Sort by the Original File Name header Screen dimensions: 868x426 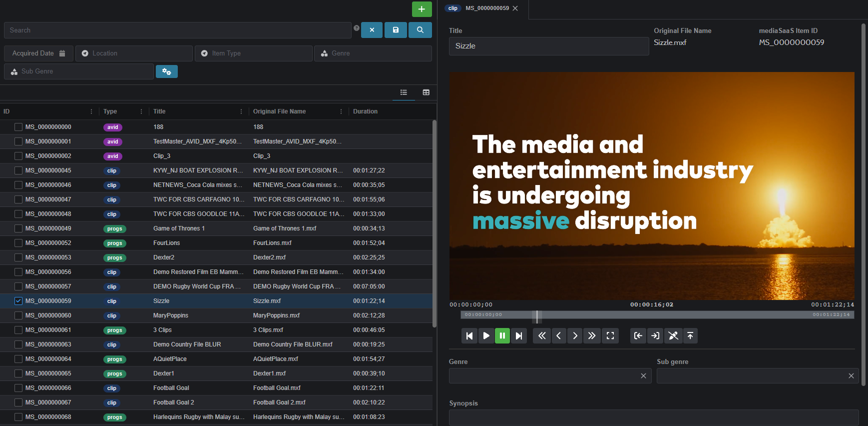click(279, 111)
